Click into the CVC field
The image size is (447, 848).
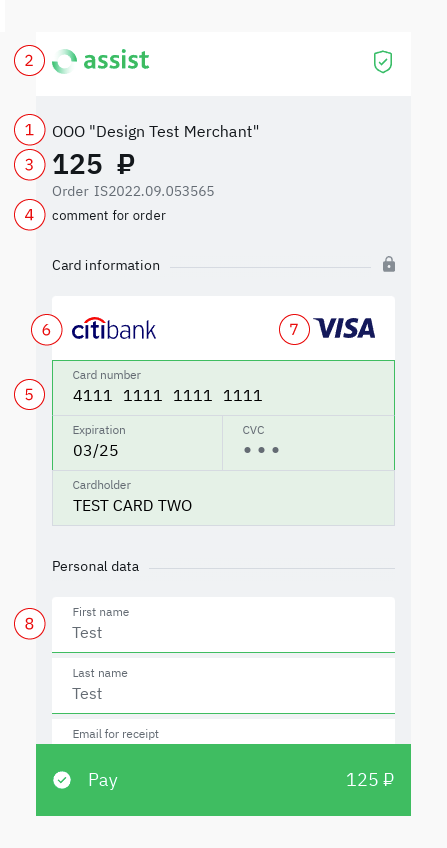(x=309, y=443)
